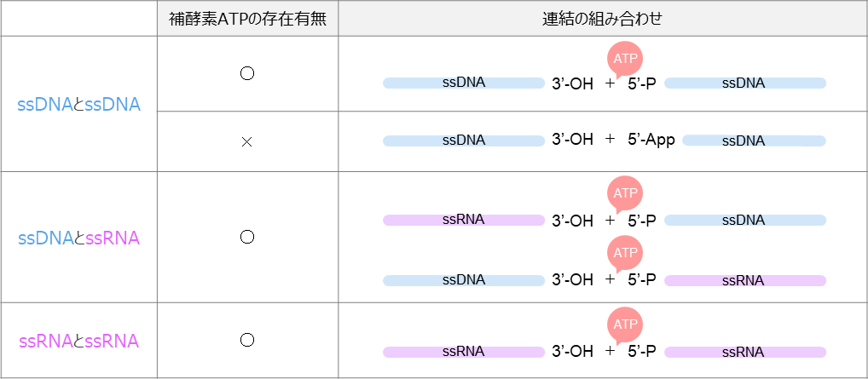Image resolution: width=868 pixels, height=379 pixels.
Task: Select the circle mark in the first ssDNAとssDNA row
Action: coord(247,73)
